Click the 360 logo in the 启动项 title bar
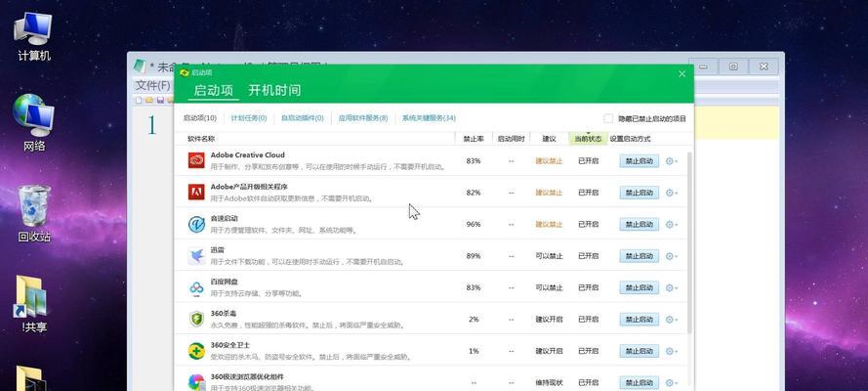 point(185,73)
